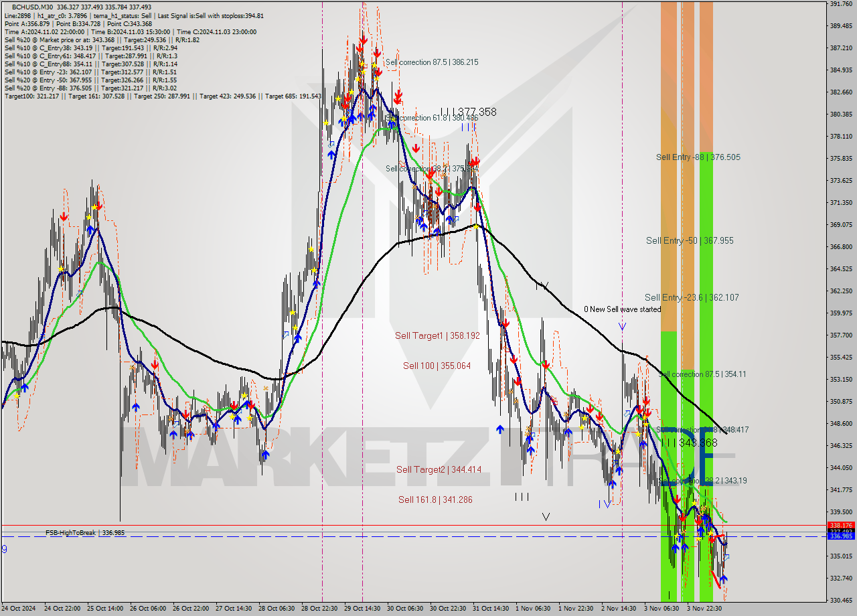Select the 'Line:2898 | h1_atr_c0' info line
The width and height of the screenshot is (857, 616).
pyautogui.click(x=134, y=15)
